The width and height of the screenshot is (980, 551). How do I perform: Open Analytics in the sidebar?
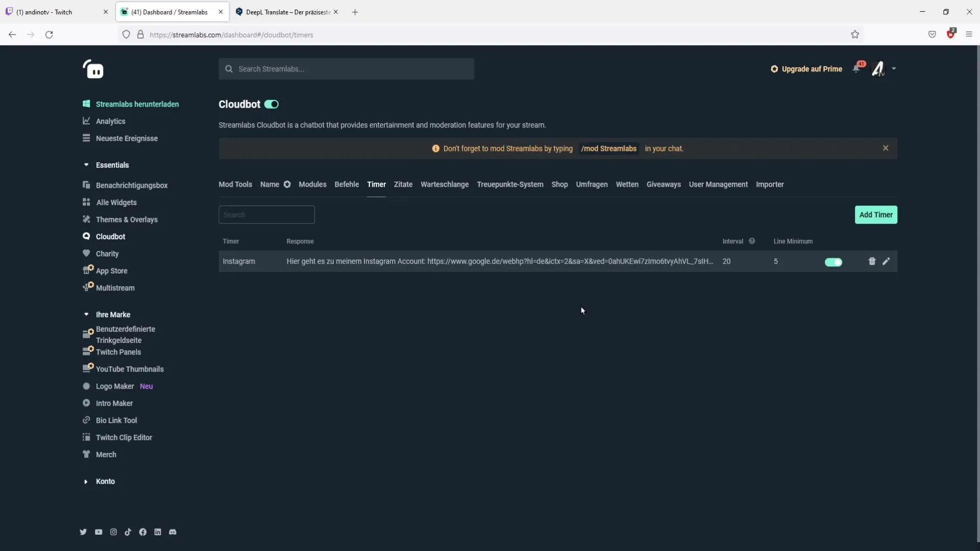pos(104,121)
